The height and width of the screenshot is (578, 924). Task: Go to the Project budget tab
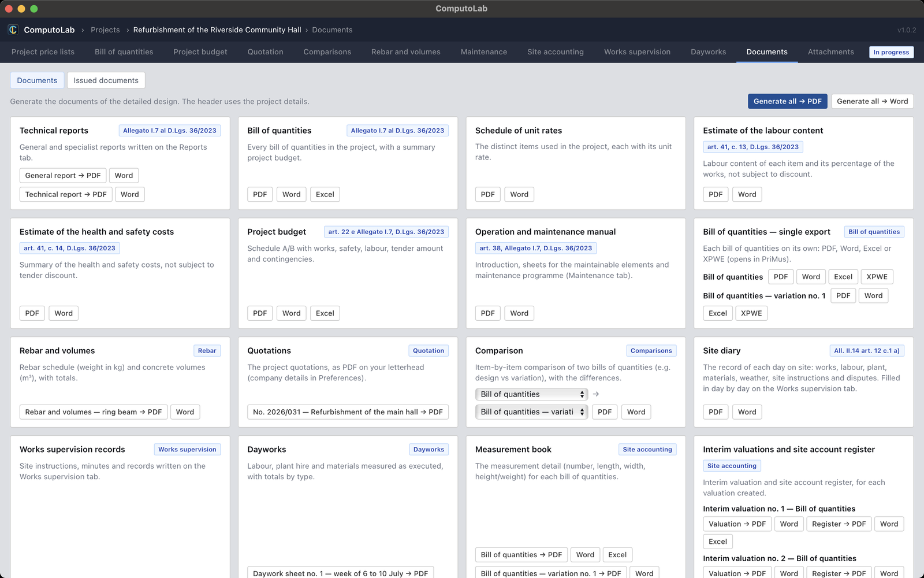[x=200, y=52]
